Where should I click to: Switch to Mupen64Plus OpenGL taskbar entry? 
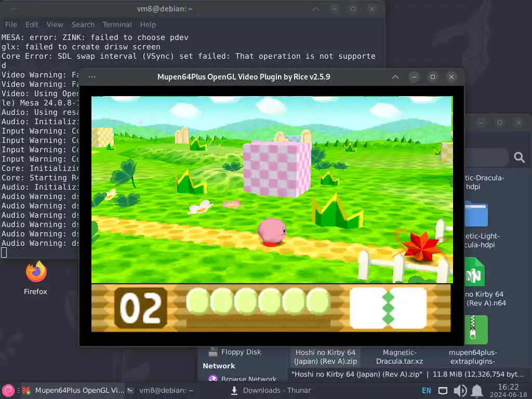(x=73, y=390)
